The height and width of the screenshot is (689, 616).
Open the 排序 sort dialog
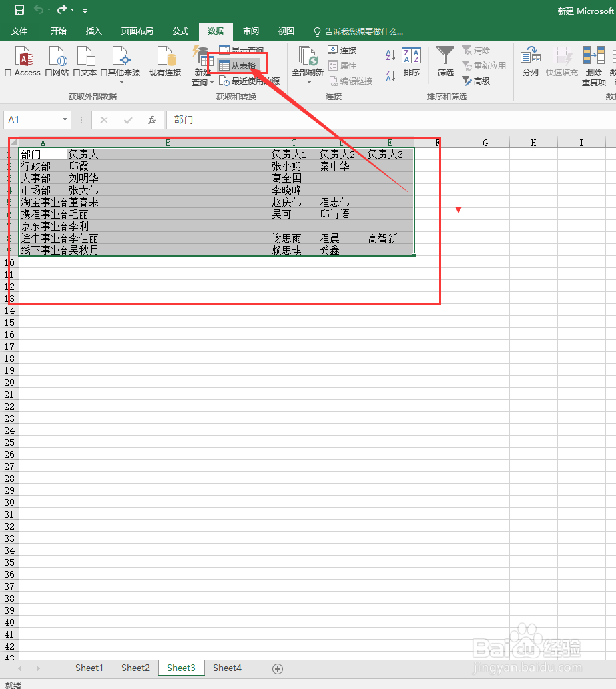coord(412,61)
